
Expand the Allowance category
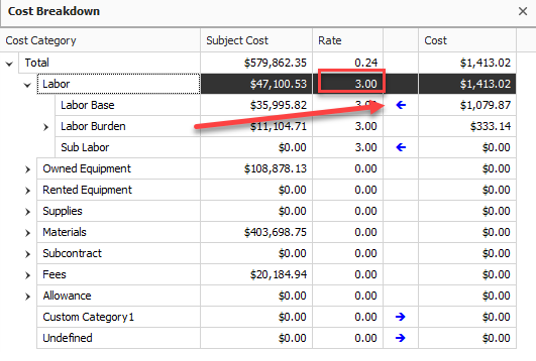coord(27,296)
